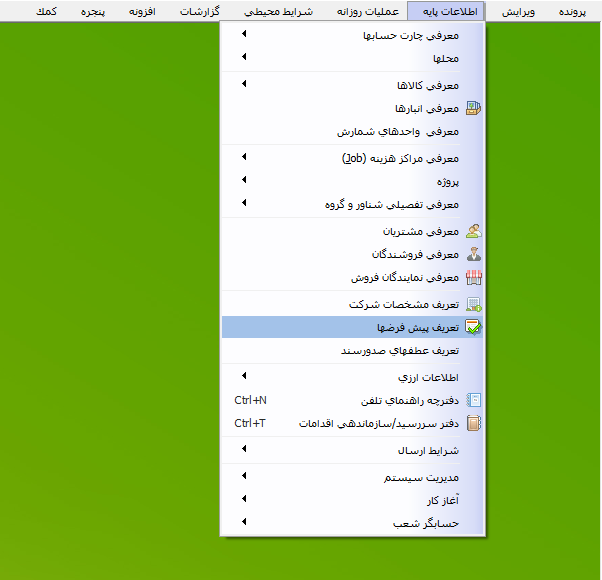This screenshot has width=602, height=580.
Task: Expand the اطلاعات ارزي submenu arrow
Action: tap(244, 376)
